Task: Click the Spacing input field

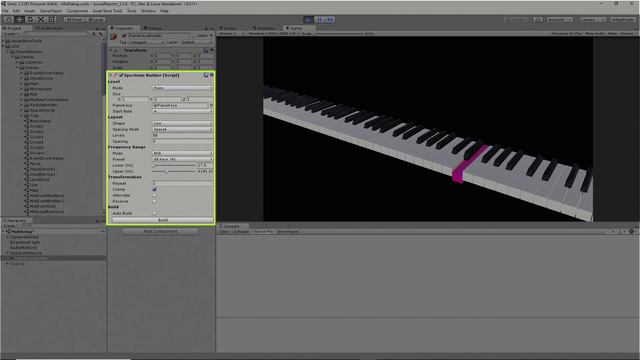Action: pos(182,142)
